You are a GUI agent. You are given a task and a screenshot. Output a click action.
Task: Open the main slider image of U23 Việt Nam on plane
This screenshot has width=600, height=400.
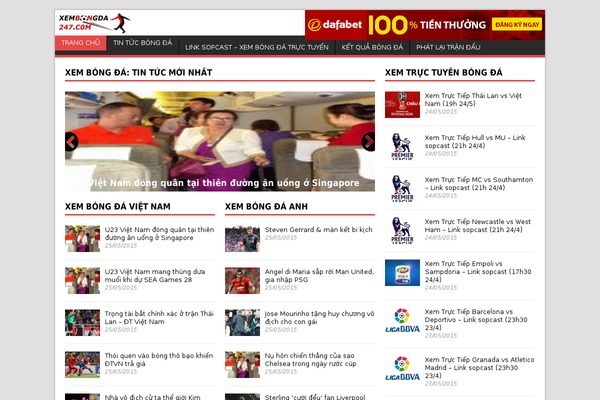[220, 141]
